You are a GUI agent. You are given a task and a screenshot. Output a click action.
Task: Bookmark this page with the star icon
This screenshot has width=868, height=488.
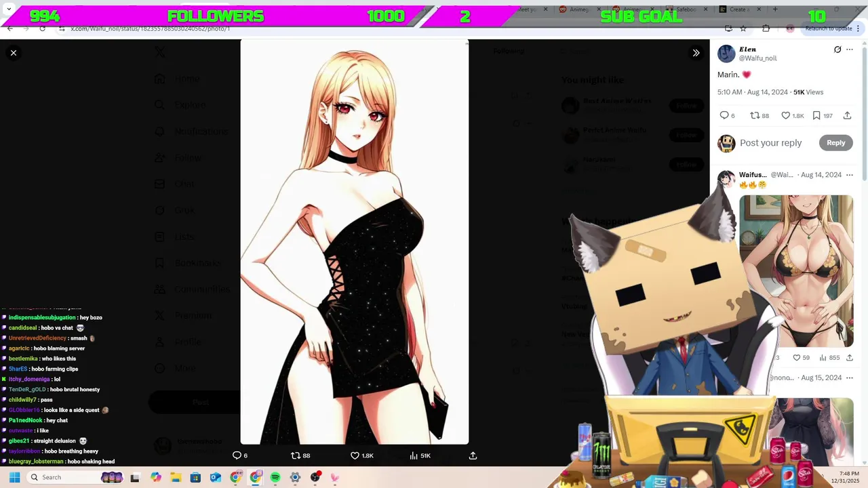pyautogui.click(x=743, y=28)
